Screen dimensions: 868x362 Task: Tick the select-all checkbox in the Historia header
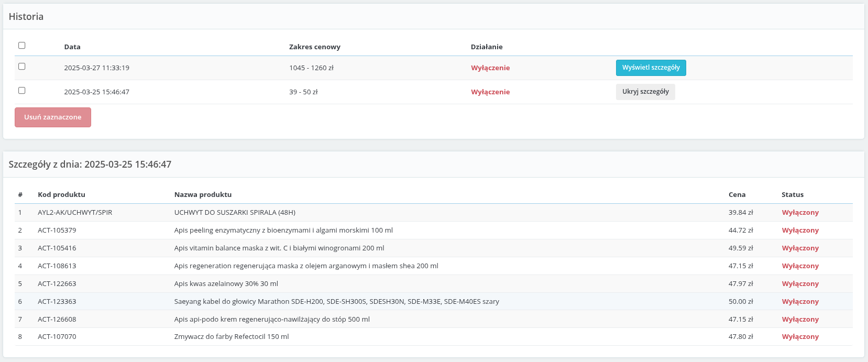pos(22,46)
